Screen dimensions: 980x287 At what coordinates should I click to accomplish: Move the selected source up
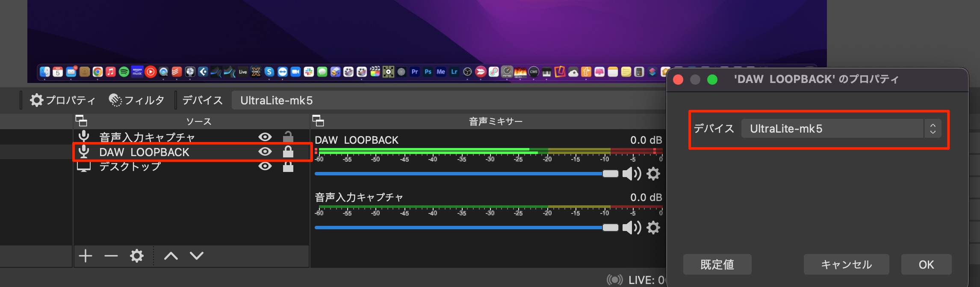[171, 256]
